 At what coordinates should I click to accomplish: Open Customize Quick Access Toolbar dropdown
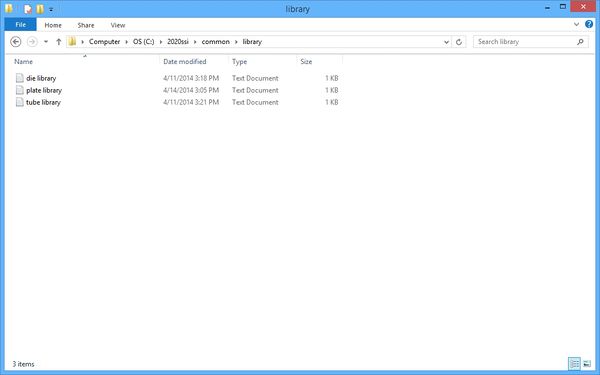(51, 9)
